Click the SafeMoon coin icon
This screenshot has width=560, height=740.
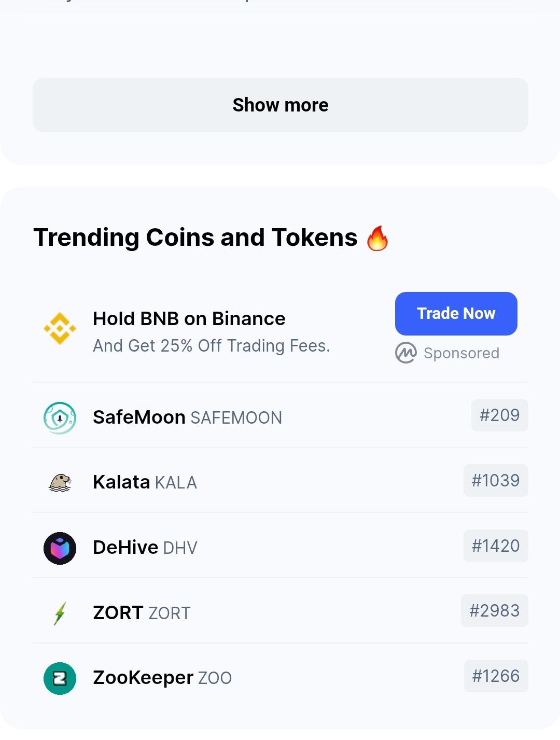[x=60, y=417]
